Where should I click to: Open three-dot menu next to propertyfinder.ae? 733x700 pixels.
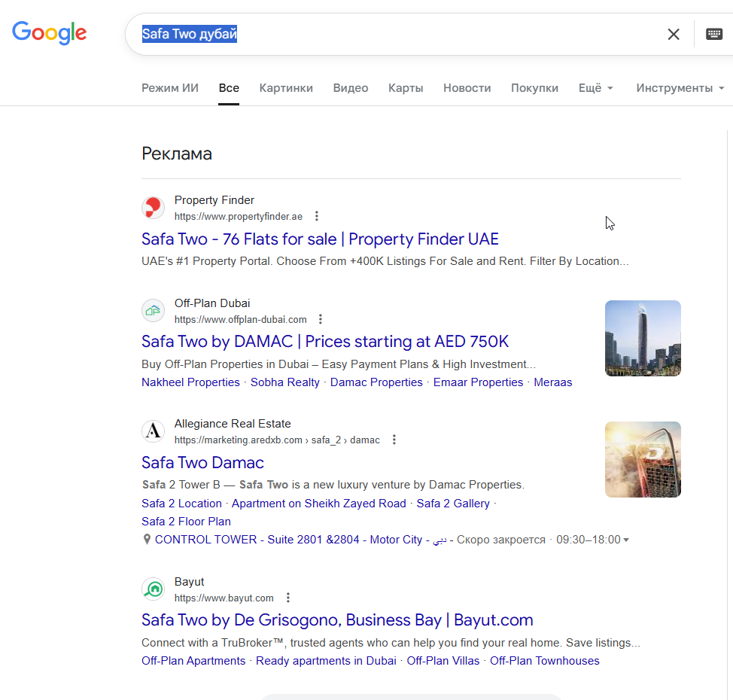[317, 216]
